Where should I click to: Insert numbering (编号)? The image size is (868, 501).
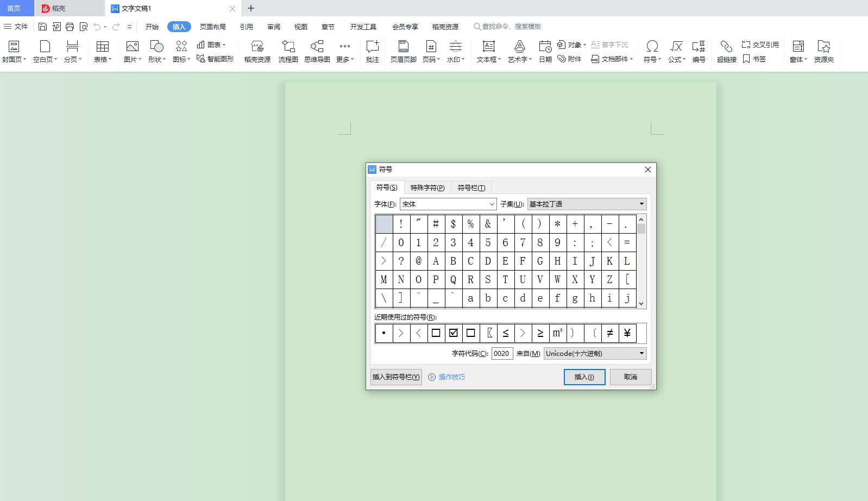[699, 52]
